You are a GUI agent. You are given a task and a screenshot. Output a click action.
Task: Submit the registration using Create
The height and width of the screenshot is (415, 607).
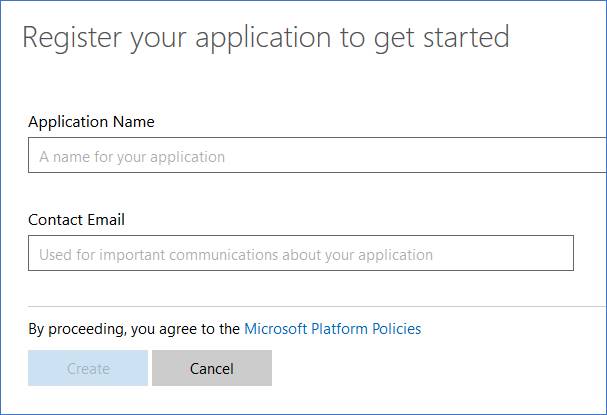pos(88,368)
